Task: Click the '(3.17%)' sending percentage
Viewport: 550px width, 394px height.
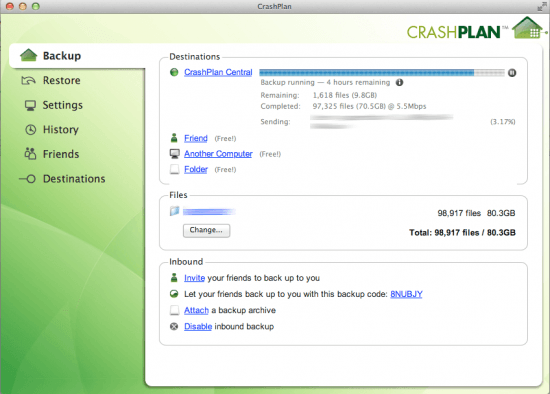Action: pos(503,122)
